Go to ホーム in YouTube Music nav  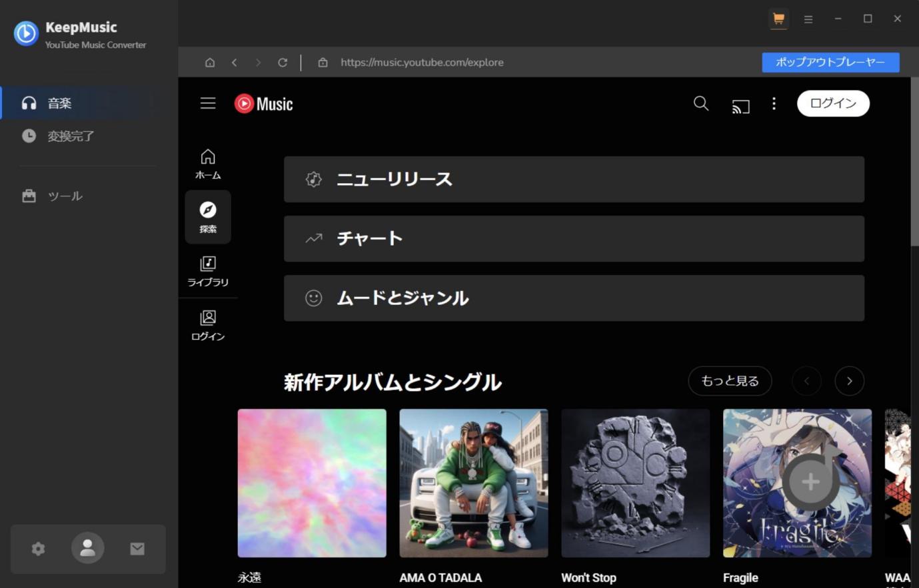click(208, 164)
